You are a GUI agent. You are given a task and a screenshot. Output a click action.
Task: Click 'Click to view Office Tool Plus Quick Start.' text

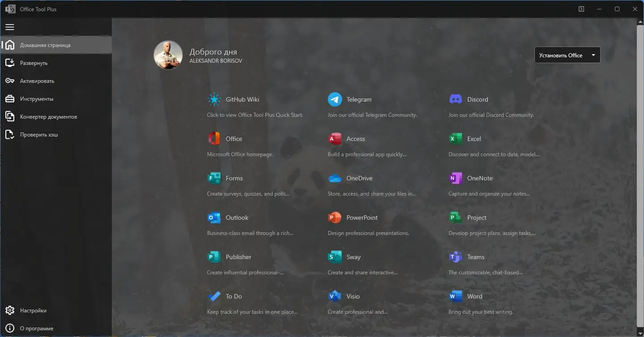coord(255,115)
